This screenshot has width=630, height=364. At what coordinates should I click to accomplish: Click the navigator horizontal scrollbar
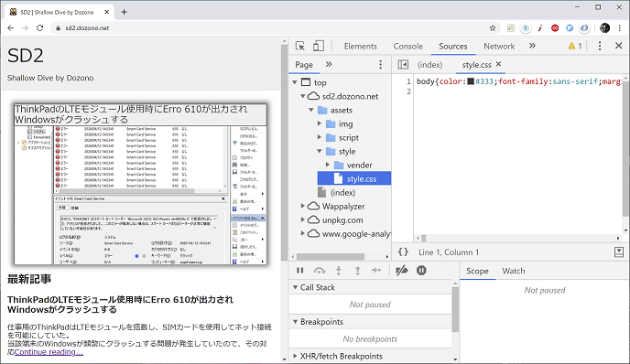tap(331, 256)
